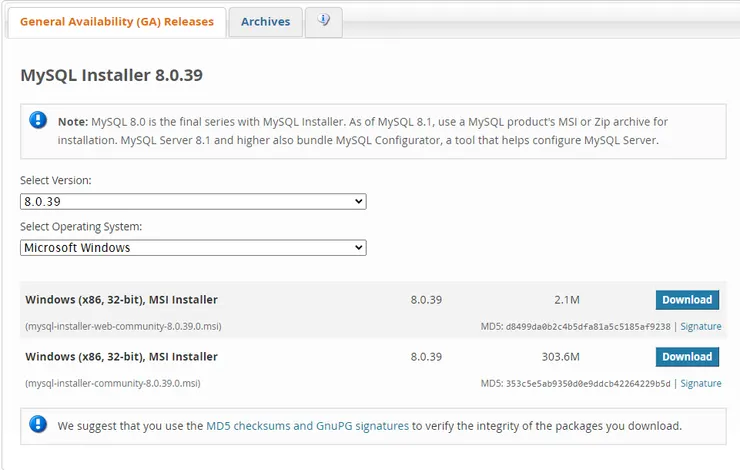The width and height of the screenshot is (740, 470).
Task: Click version 8.0.39 in the 303.6M row
Action: pyautogui.click(x=426, y=357)
